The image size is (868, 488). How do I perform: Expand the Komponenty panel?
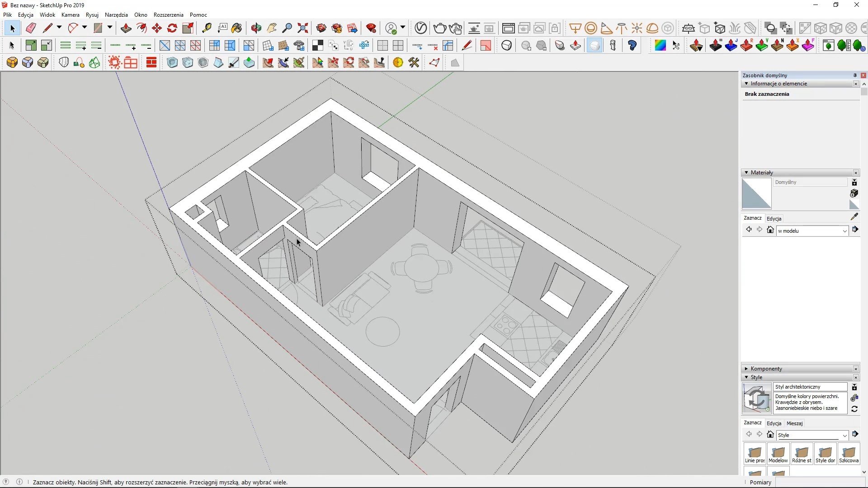[x=746, y=369]
